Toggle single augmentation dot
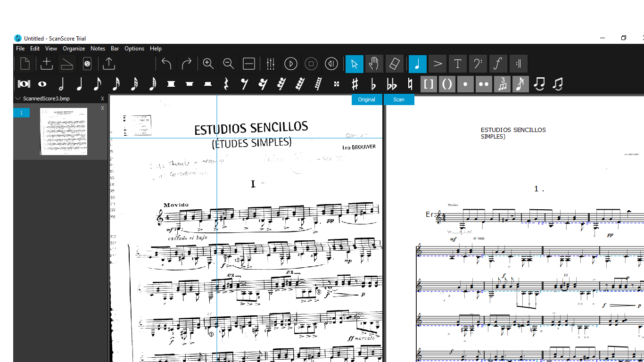The height and width of the screenshot is (362, 644). pos(465,84)
